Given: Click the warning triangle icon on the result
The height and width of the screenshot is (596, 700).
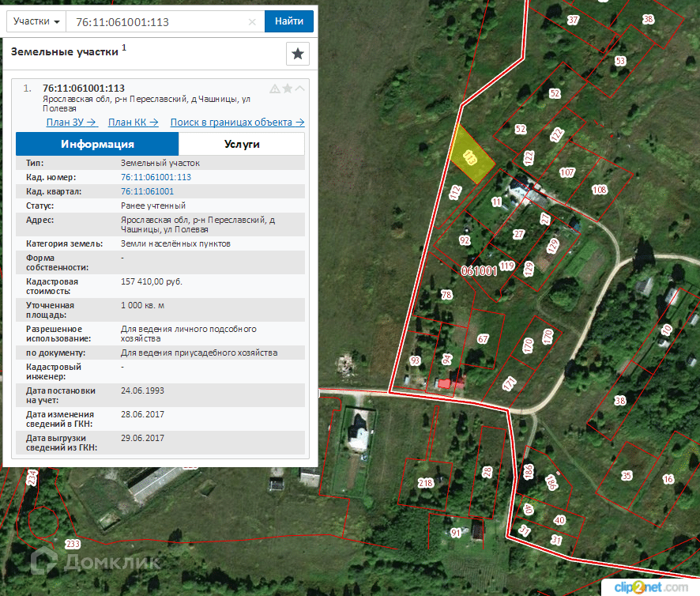Looking at the screenshot, I should (x=275, y=89).
